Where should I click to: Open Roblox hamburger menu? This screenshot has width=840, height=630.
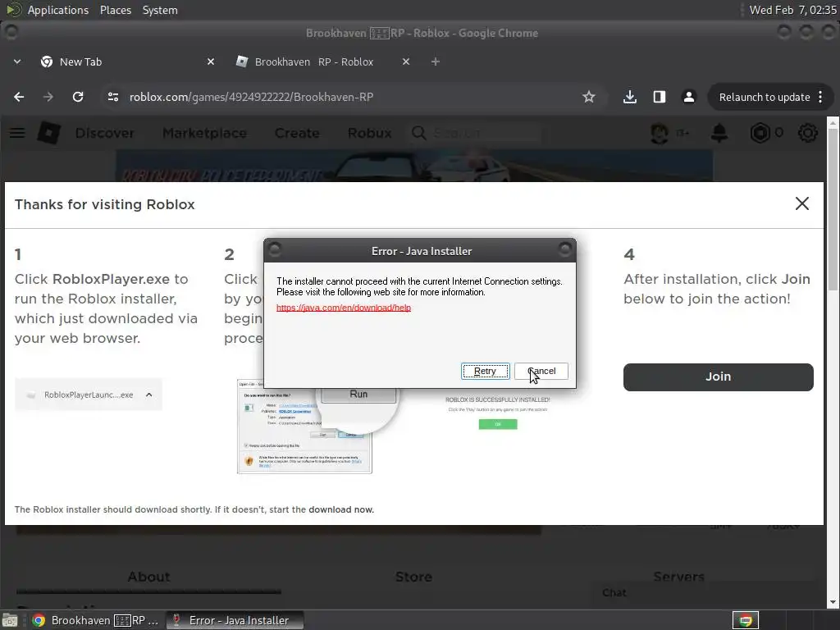[17, 132]
